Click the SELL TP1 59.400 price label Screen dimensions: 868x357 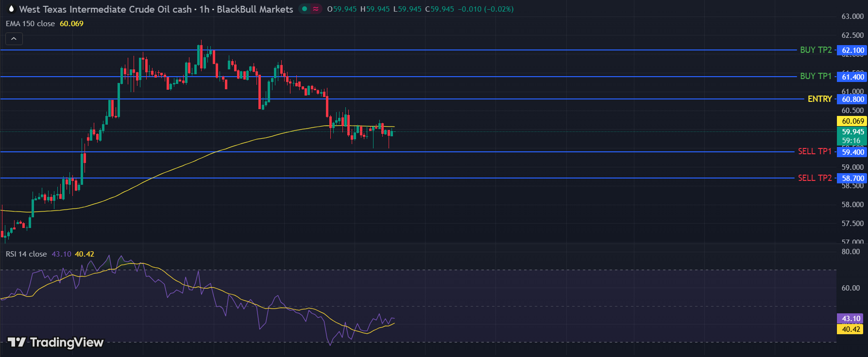pyautogui.click(x=852, y=152)
